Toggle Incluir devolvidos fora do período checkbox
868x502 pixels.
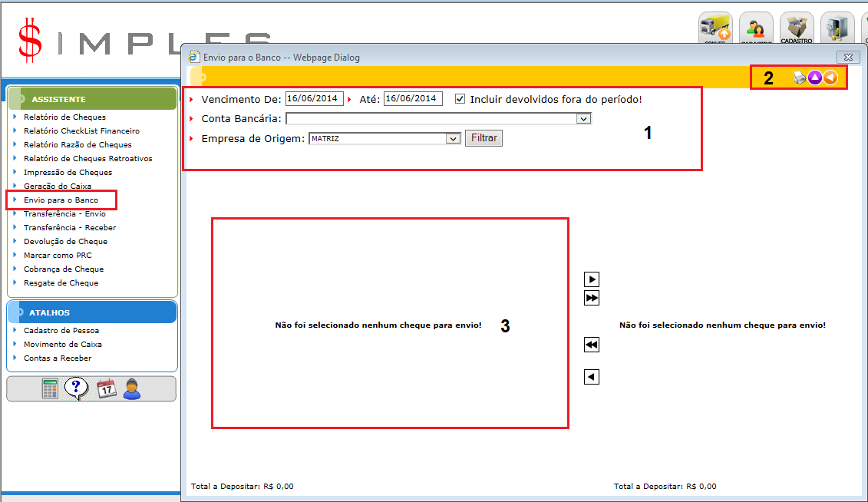pos(460,99)
